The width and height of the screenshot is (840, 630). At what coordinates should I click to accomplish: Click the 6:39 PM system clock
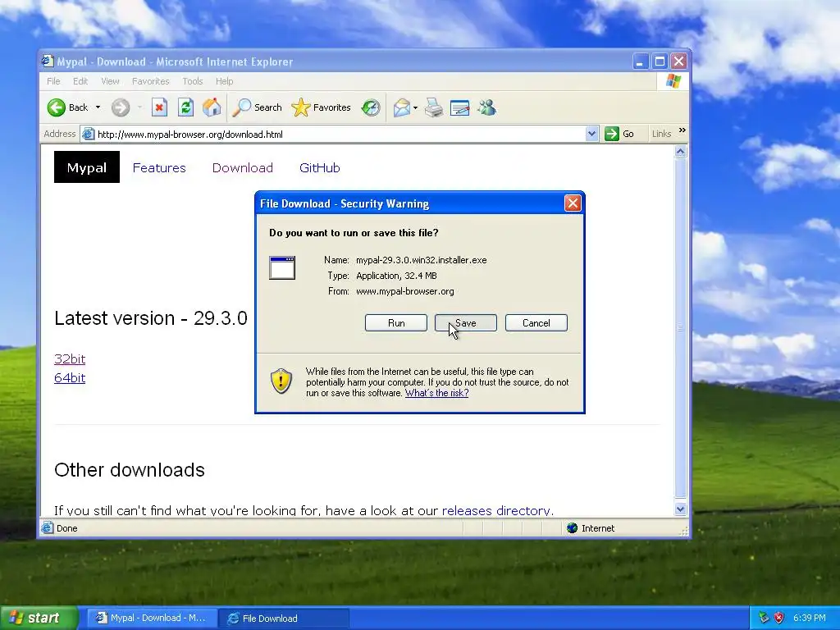tap(810, 619)
